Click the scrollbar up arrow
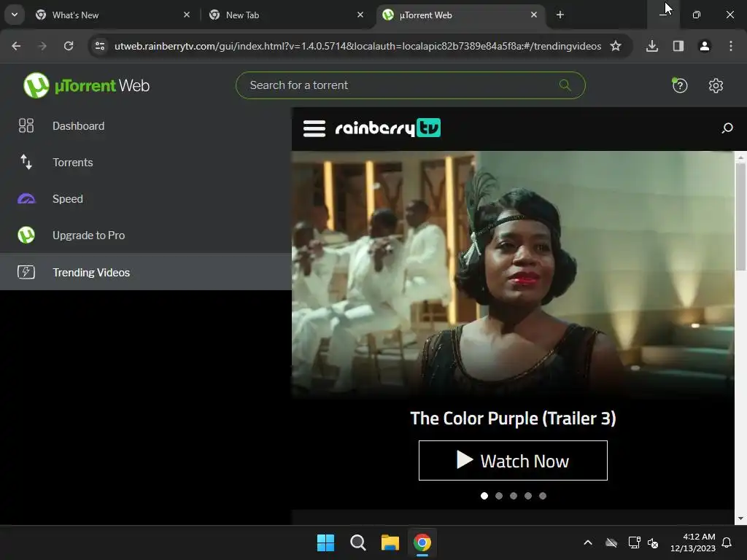 click(740, 157)
